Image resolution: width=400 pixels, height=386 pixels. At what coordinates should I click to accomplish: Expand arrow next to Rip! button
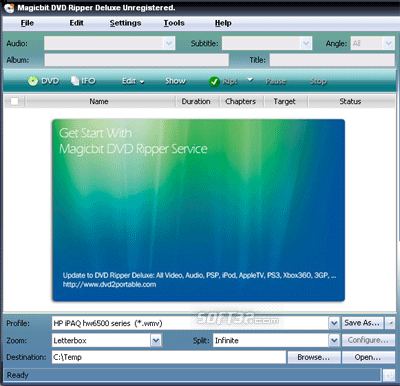pyautogui.click(x=250, y=80)
